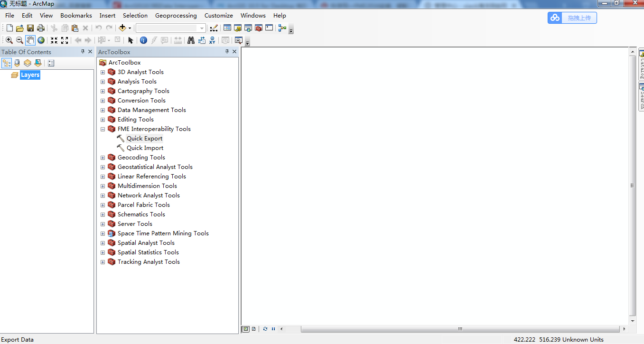Open Table Of Contents Options icon
The image size is (644, 344).
pyautogui.click(x=51, y=63)
